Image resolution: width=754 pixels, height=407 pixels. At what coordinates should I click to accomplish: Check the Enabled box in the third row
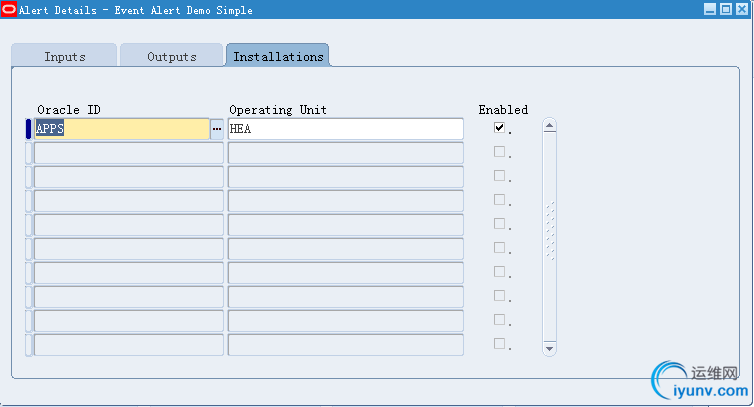(499, 176)
